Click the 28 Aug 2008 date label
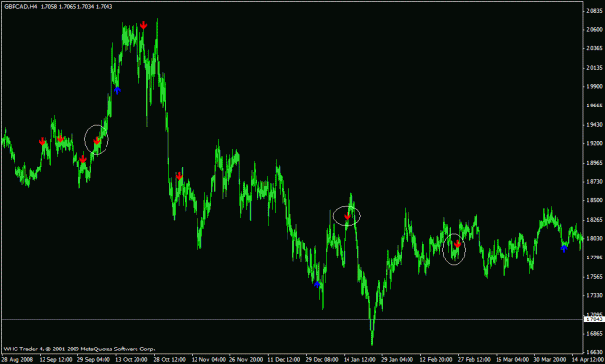605x364 pixels. pyautogui.click(x=16, y=360)
